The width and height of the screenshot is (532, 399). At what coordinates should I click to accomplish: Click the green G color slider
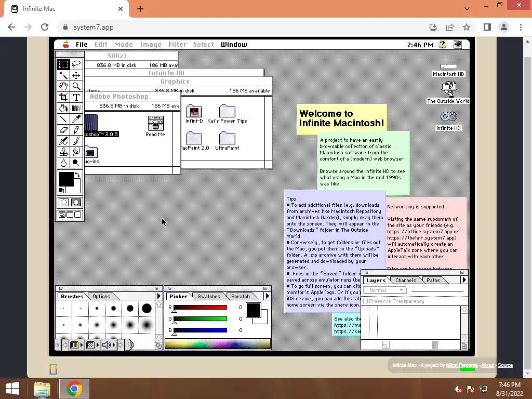click(200, 318)
